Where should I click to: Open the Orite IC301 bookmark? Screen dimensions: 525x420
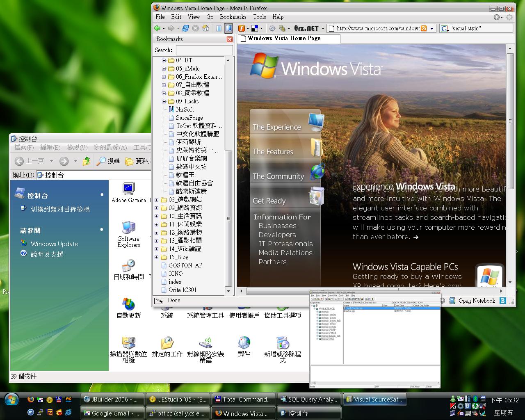pyautogui.click(x=183, y=290)
